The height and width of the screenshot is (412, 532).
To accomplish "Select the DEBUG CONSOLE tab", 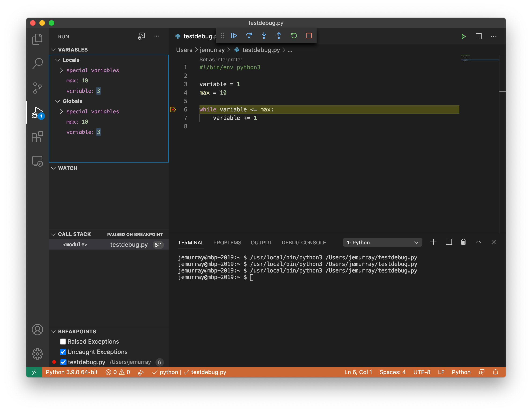I will coord(303,242).
